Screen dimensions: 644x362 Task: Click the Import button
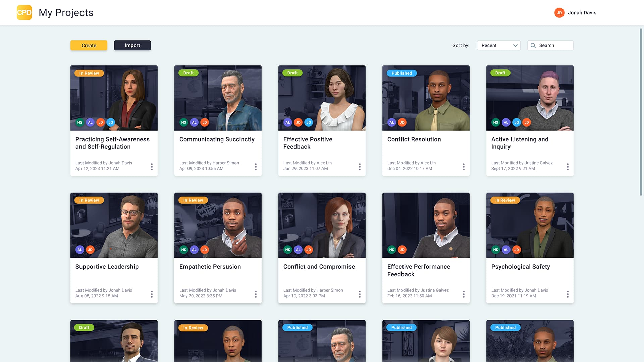(132, 45)
